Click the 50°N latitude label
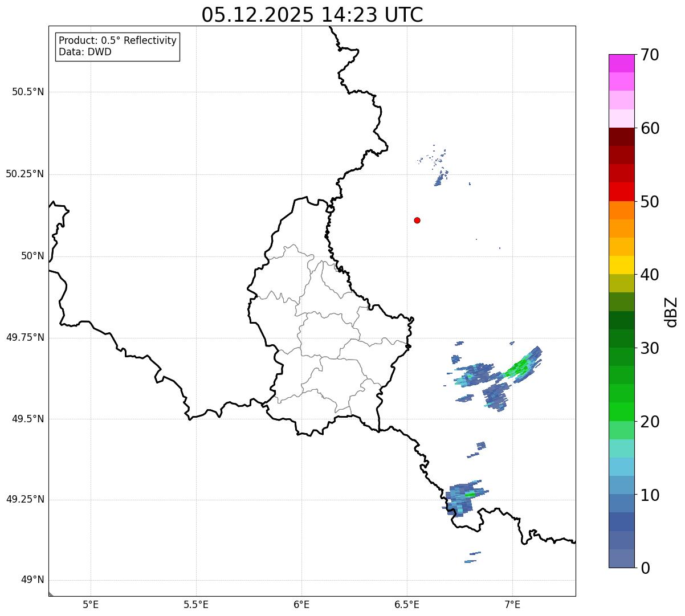 coord(32,256)
